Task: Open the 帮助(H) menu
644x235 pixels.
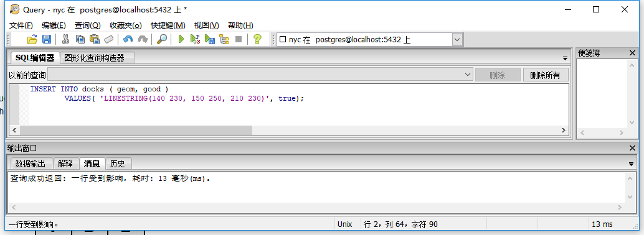Action: coord(240,25)
